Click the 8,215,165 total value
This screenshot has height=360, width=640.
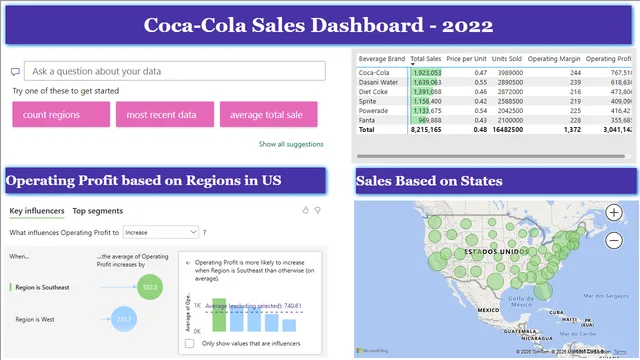[426, 129]
